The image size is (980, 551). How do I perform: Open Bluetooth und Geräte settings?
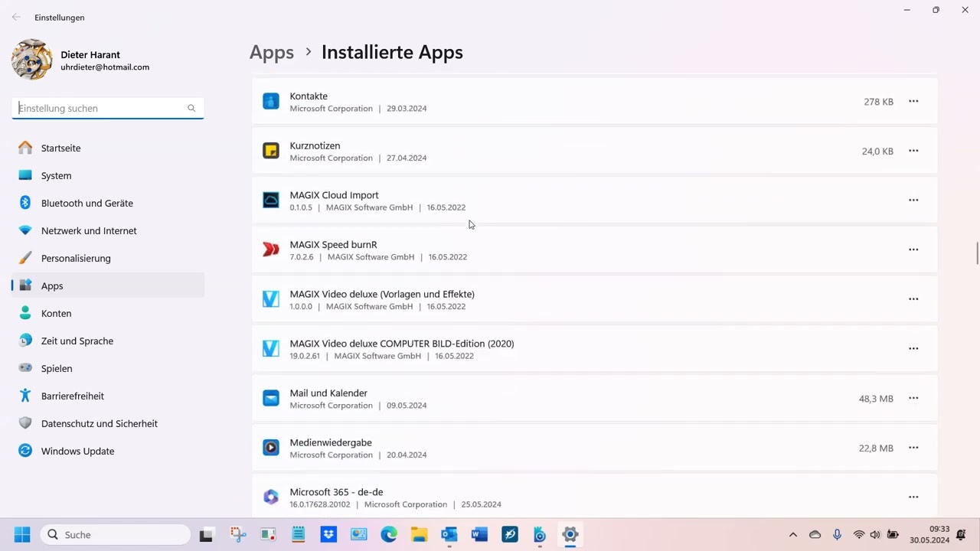(x=108, y=203)
